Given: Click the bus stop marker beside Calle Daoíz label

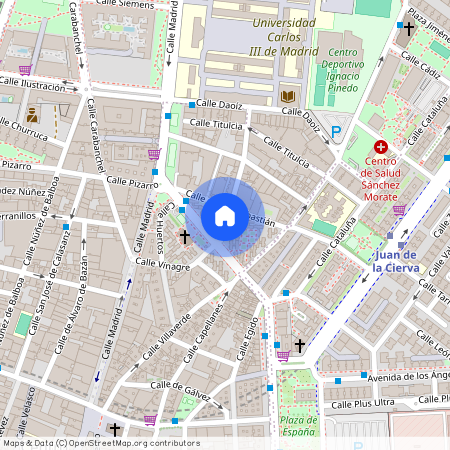Looking at the screenshot, I should pyautogui.click(x=192, y=105).
